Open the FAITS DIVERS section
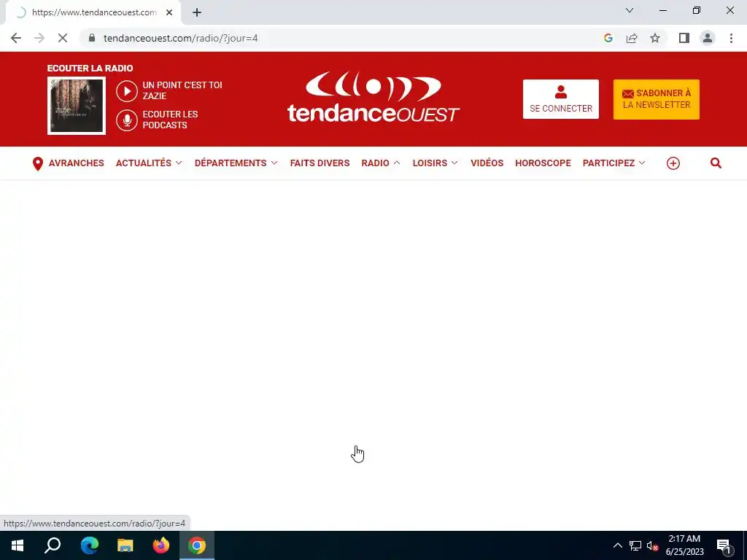This screenshot has width=747, height=560. pyautogui.click(x=320, y=163)
